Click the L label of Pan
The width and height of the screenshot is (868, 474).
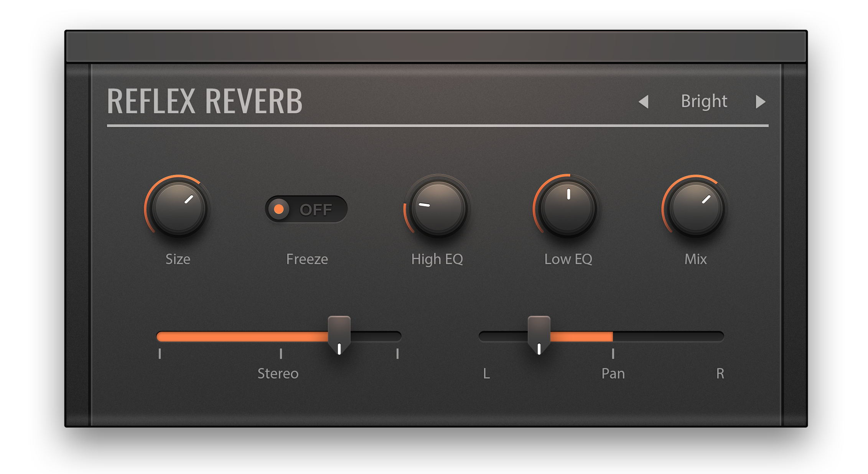[x=486, y=373]
